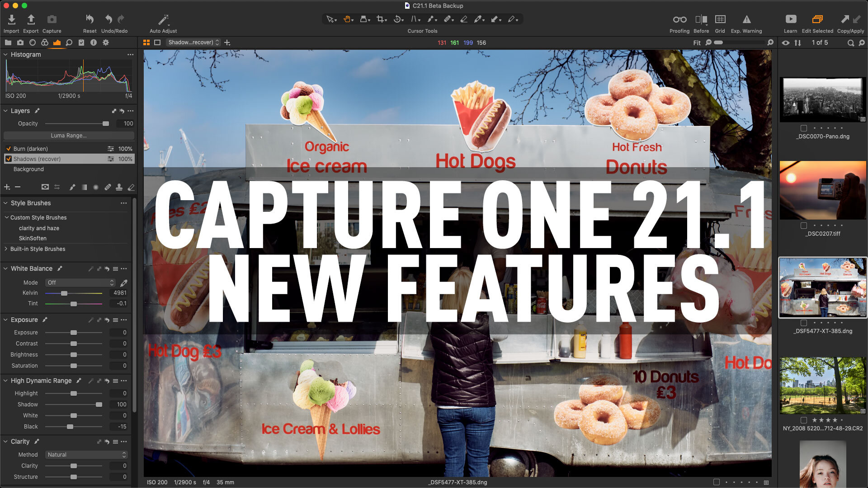The width and height of the screenshot is (868, 488).
Task: Tick checkbox under _DSC0207.tiff thumbnail
Action: [x=804, y=225]
